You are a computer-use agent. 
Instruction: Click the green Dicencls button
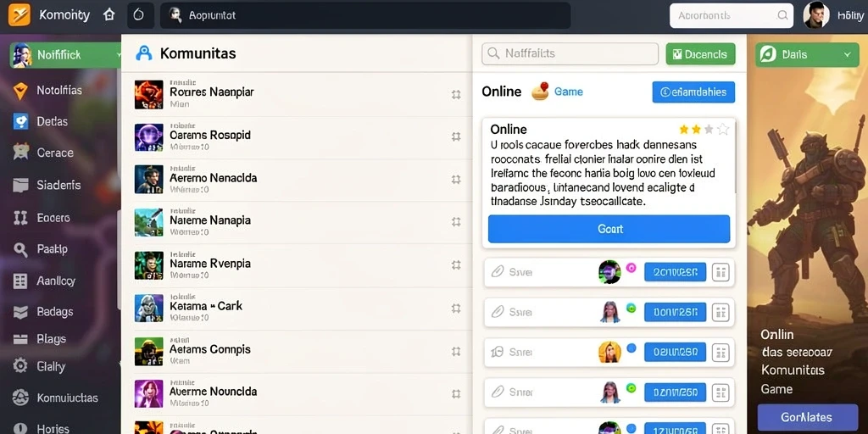point(700,54)
